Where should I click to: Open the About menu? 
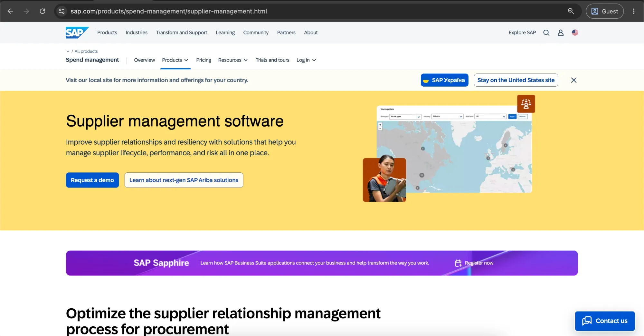point(311,33)
